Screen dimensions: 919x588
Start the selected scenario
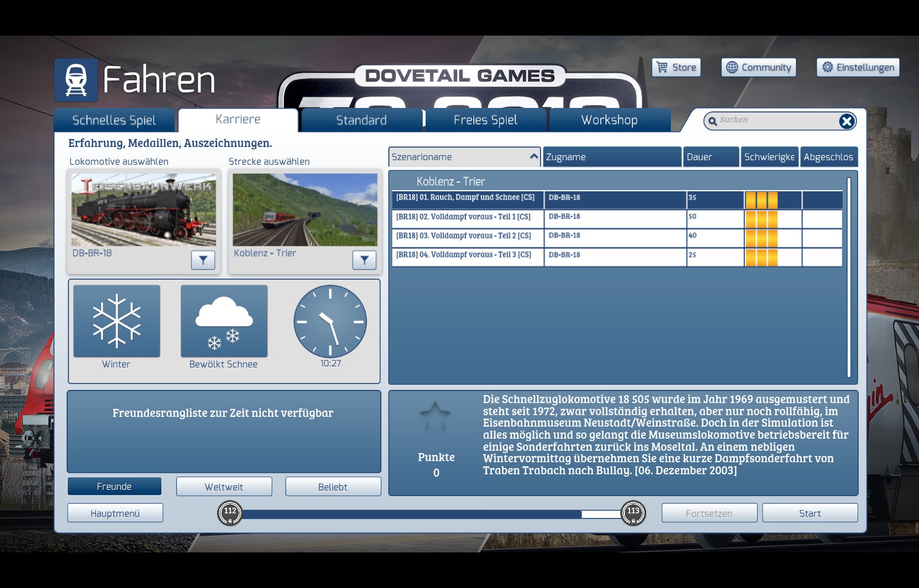[810, 513]
